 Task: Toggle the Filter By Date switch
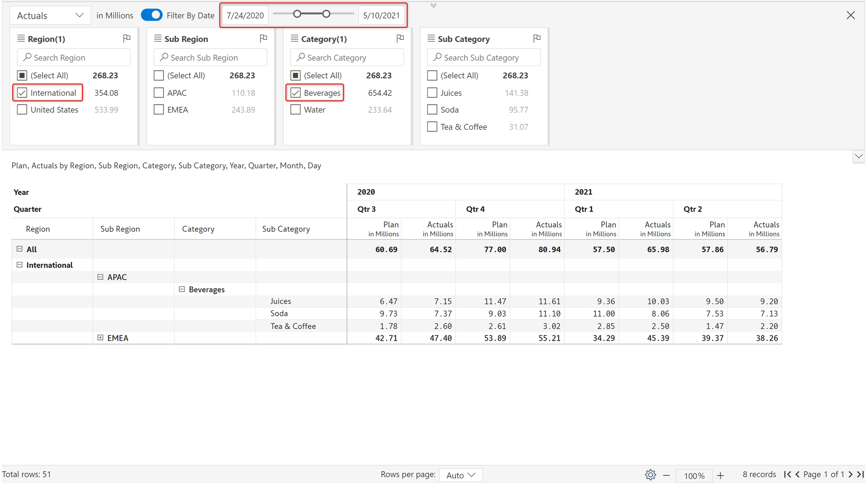[x=152, y=15]
